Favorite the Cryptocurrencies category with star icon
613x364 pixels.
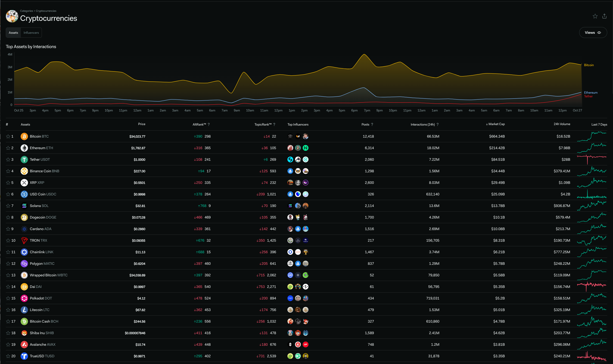coord(595,16)
